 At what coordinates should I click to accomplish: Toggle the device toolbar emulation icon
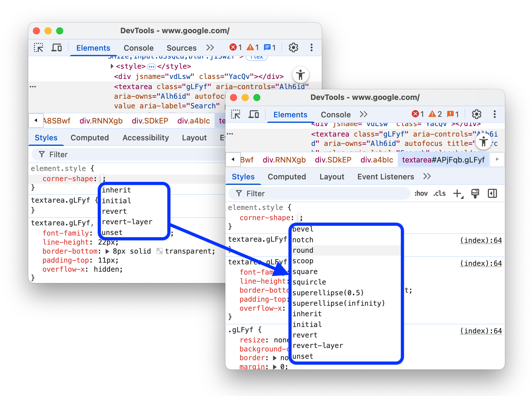254,114
